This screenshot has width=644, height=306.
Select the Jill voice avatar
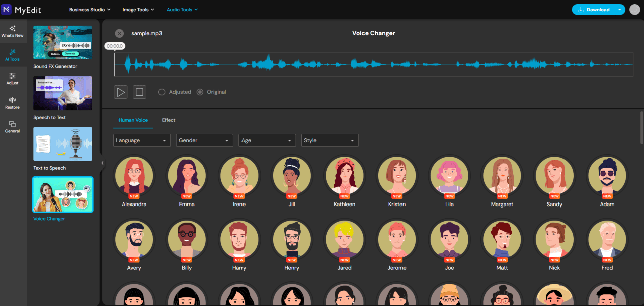pos(292,175)
